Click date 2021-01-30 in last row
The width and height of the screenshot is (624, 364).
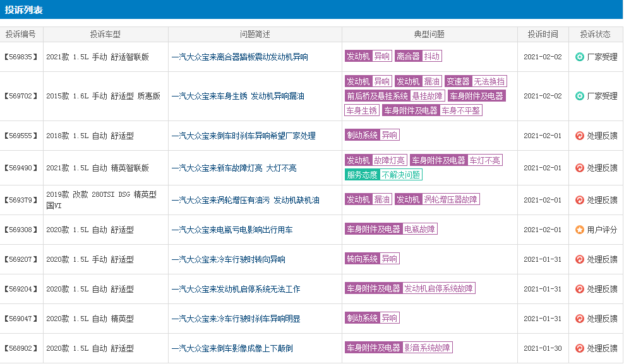tap(543, 348)
